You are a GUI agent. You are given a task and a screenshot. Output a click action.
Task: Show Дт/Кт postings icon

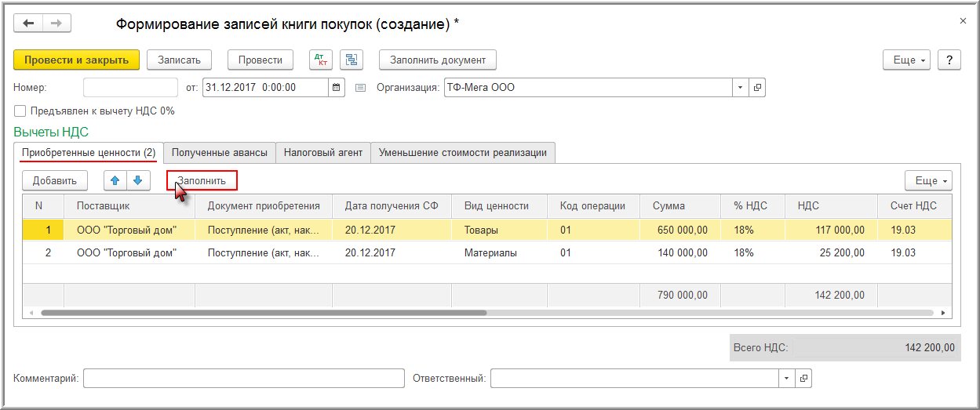(321, 60)
